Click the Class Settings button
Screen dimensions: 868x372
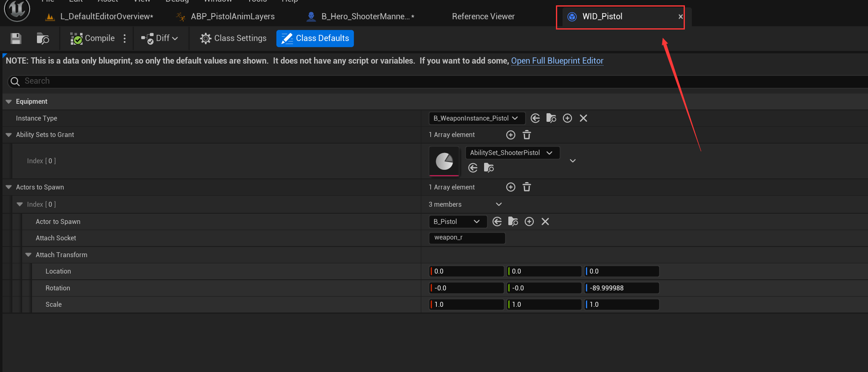point(233,39)
